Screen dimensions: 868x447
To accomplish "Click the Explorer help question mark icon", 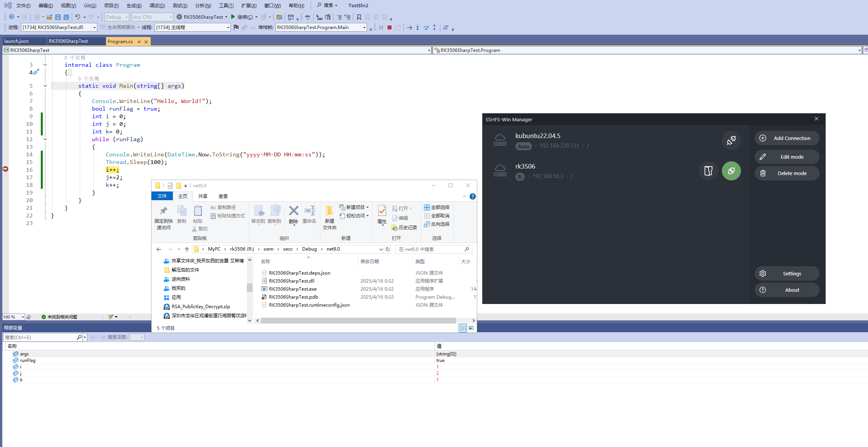I will [x=473, y=196].
